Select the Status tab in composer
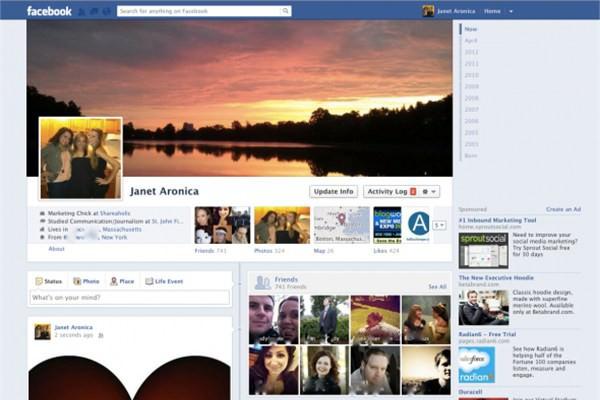The width and height of the screenshot is (600, 400). tap(49, 281)
